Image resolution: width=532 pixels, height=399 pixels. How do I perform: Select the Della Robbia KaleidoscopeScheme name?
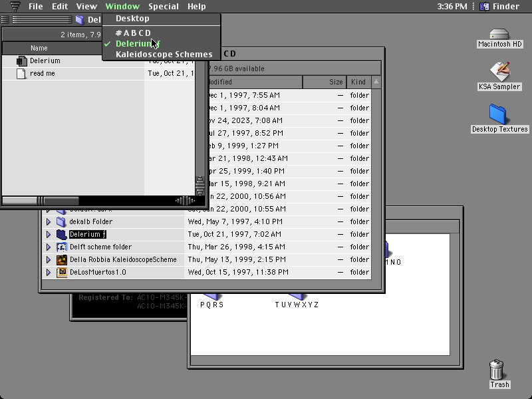tap(123, 259)
